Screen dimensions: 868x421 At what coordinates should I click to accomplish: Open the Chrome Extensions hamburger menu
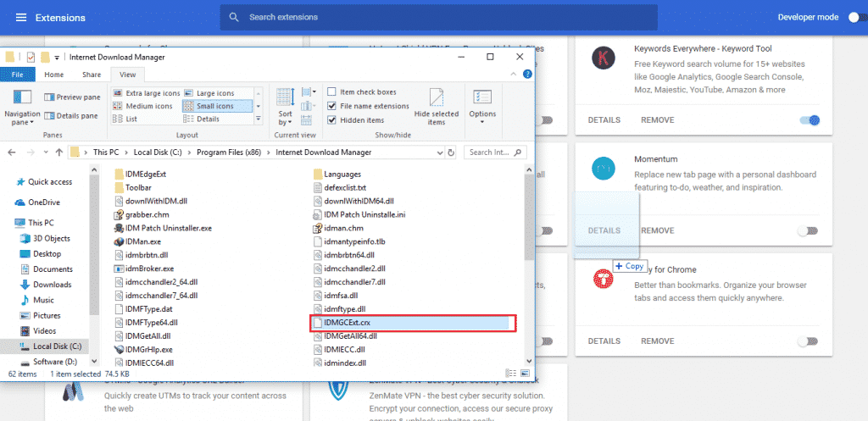(x=21, y=17)
